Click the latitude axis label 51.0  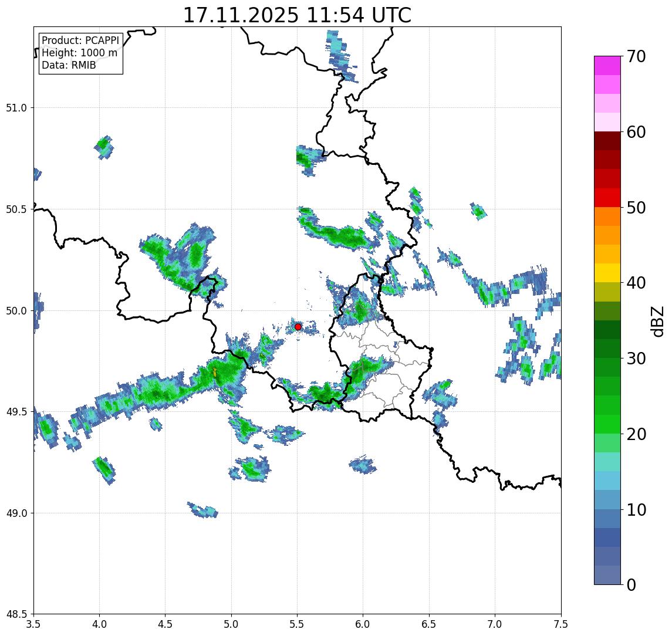tap(16, 108)
